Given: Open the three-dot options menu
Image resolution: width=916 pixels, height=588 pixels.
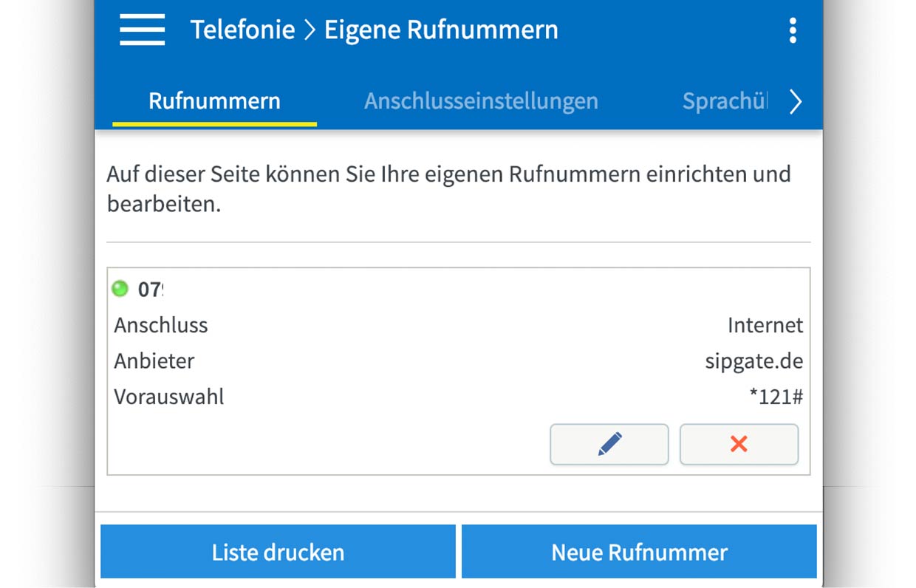Looking at the screenshot, I should [793, 30].
